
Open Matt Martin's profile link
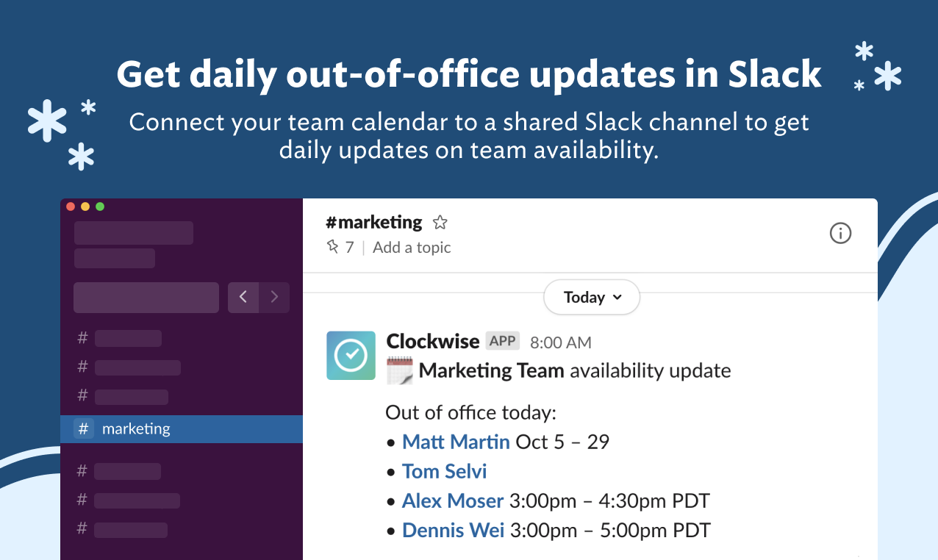(456, 442)
